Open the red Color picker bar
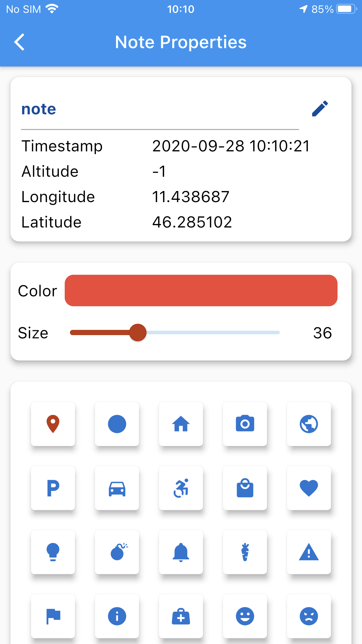This screenshot has height=644, width=362. (201, 290)
